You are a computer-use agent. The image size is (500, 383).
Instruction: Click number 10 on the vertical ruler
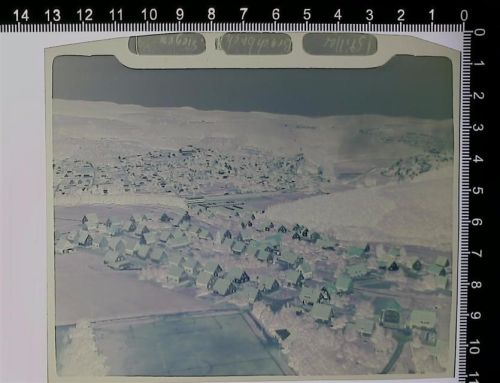[x=477, y=347]
